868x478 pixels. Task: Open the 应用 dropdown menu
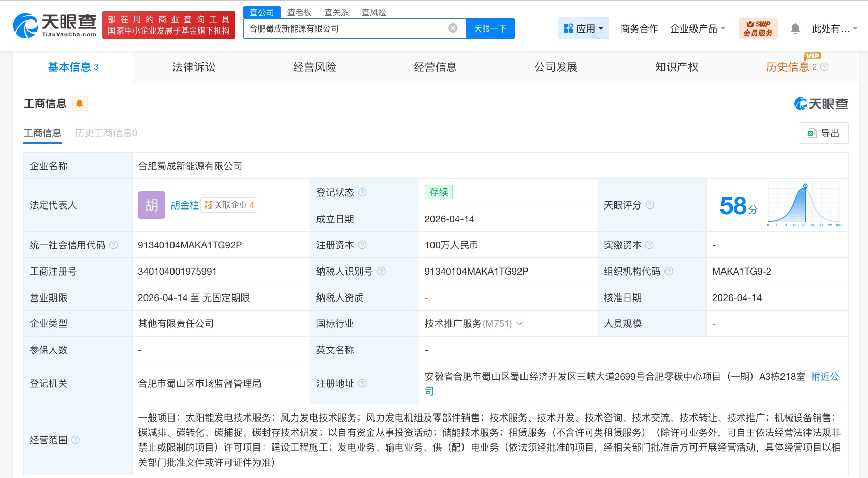pos(583,28)
